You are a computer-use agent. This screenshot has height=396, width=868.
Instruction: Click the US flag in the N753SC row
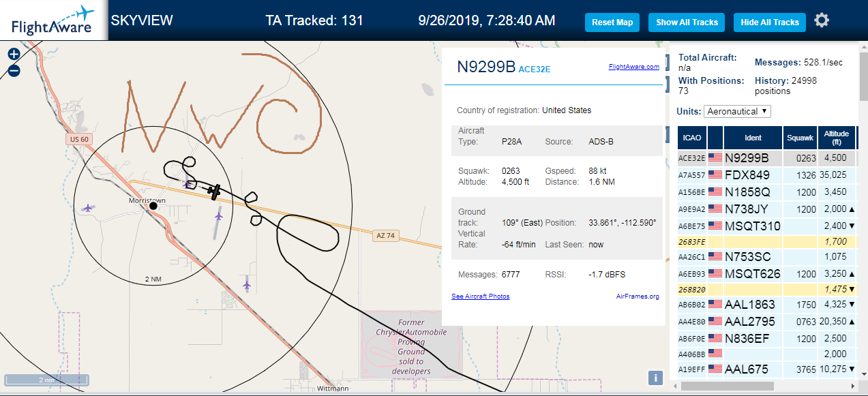(715, 258)
